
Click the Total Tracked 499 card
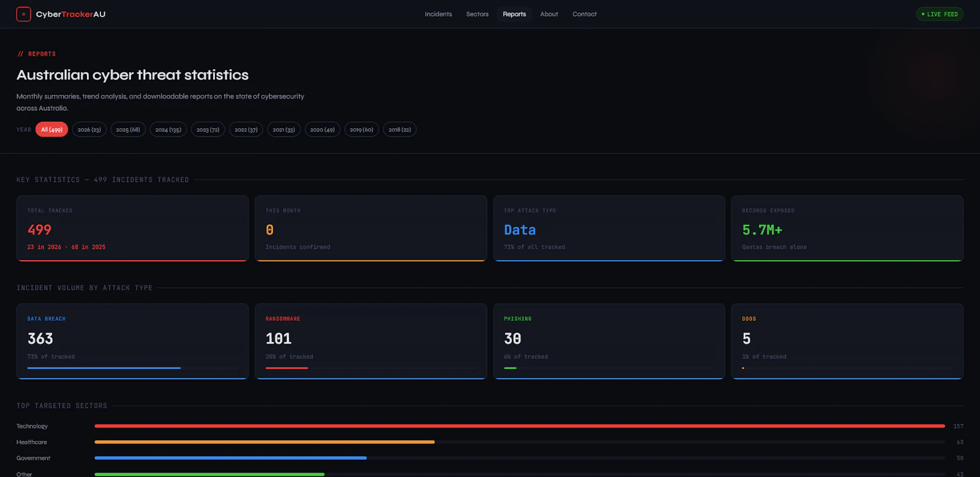tap(132, 228)
